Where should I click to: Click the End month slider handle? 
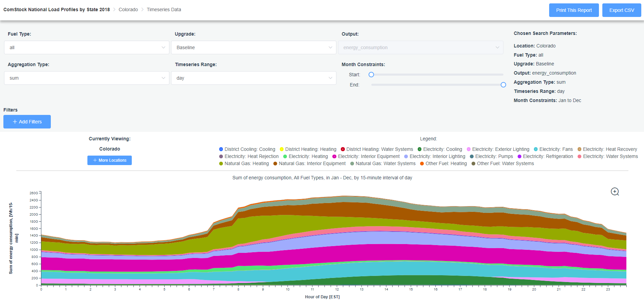(503, 85)
